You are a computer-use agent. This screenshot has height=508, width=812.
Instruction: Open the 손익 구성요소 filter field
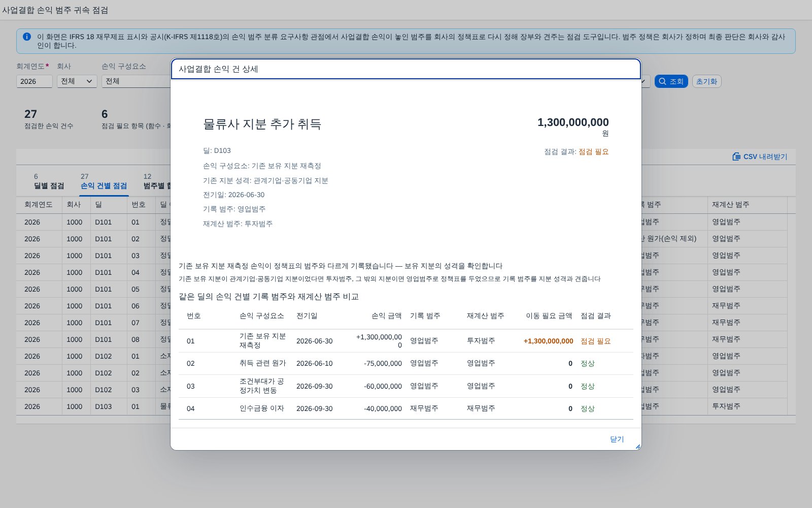tap(136, 81)
